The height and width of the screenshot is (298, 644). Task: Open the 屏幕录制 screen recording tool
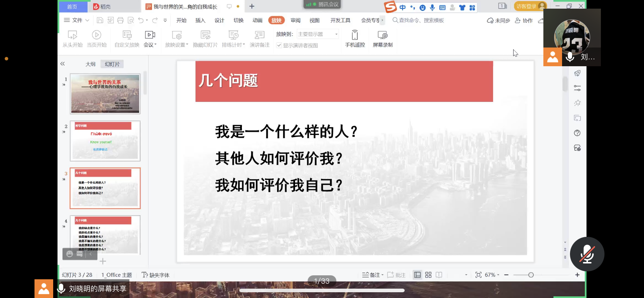tap(382, 35)
